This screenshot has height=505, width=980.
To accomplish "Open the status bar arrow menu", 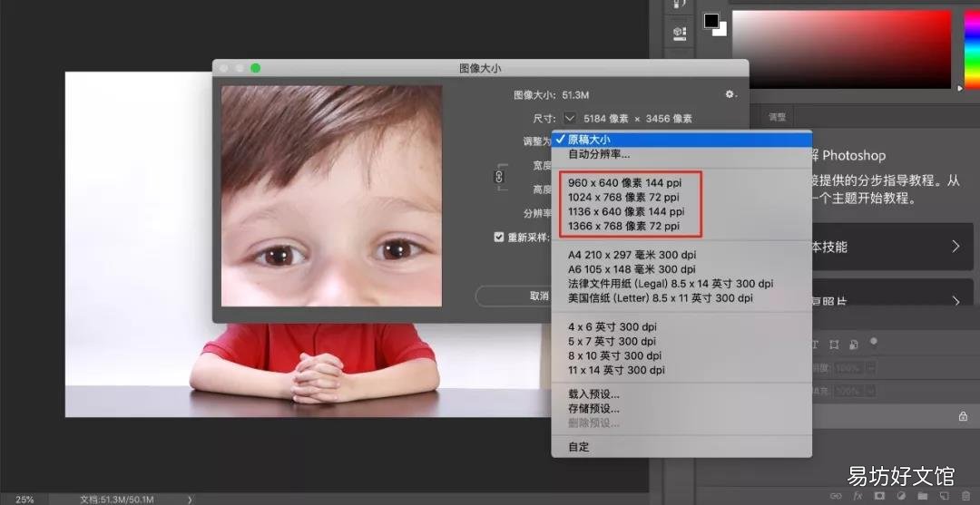I will (190, 500).
